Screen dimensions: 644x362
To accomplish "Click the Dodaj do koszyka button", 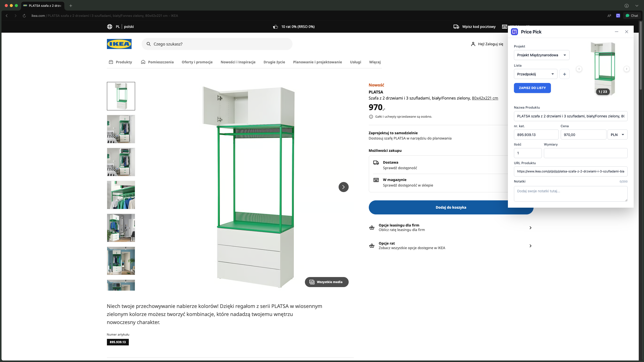I will (x=451, y=207).
